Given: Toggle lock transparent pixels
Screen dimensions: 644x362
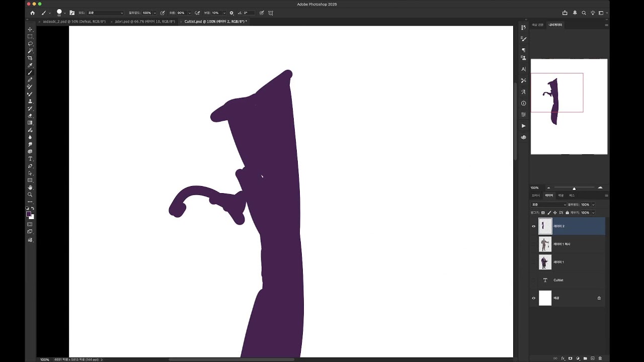Looking at the screenshot, I should [543, 213].
